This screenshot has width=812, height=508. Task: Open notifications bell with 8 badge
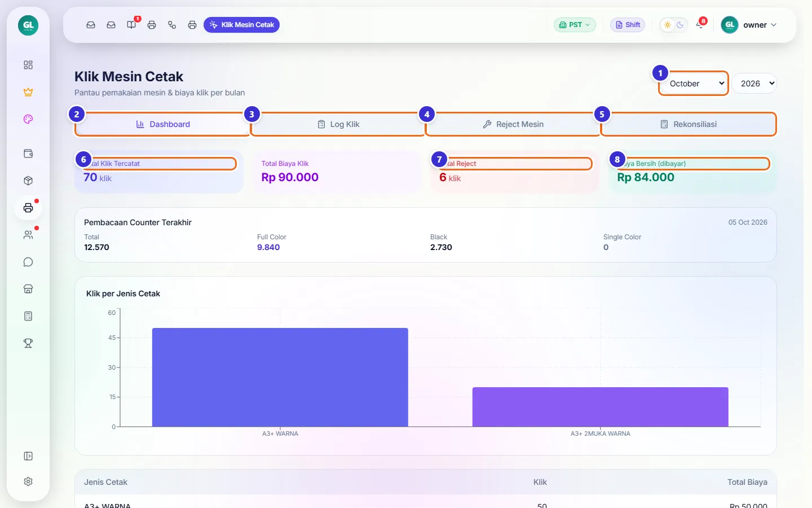[x=700, y=25]
